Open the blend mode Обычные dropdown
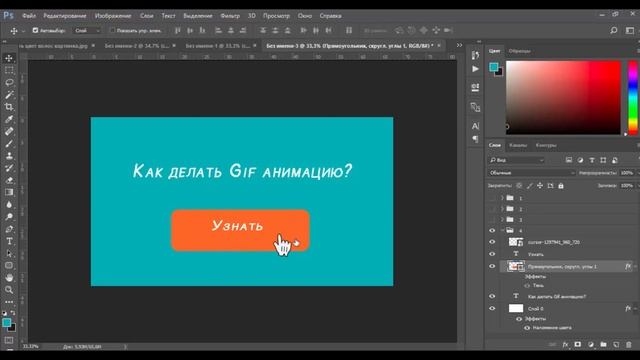Viewport: 640px width, 360px height. tap(531, 173)
